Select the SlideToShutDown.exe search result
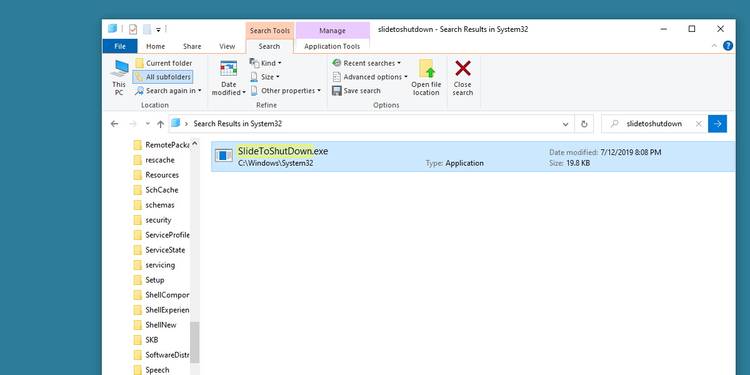 (x=473, y=156)
